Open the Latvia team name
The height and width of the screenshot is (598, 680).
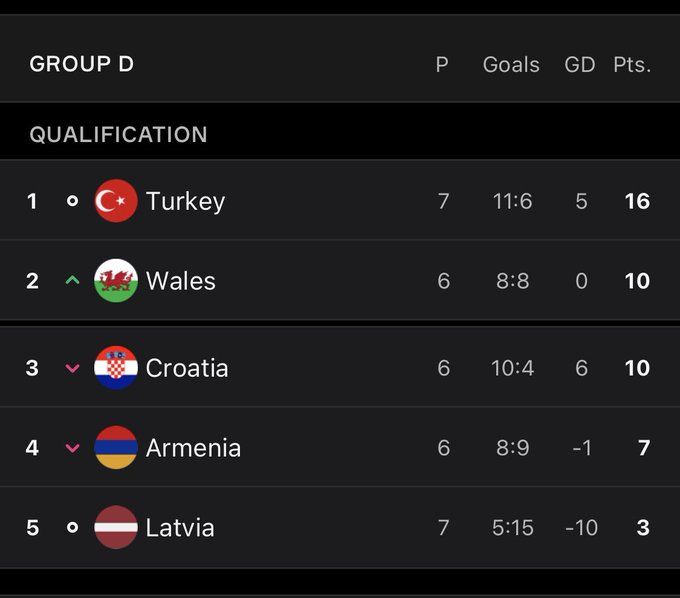[x=180, y=527]
